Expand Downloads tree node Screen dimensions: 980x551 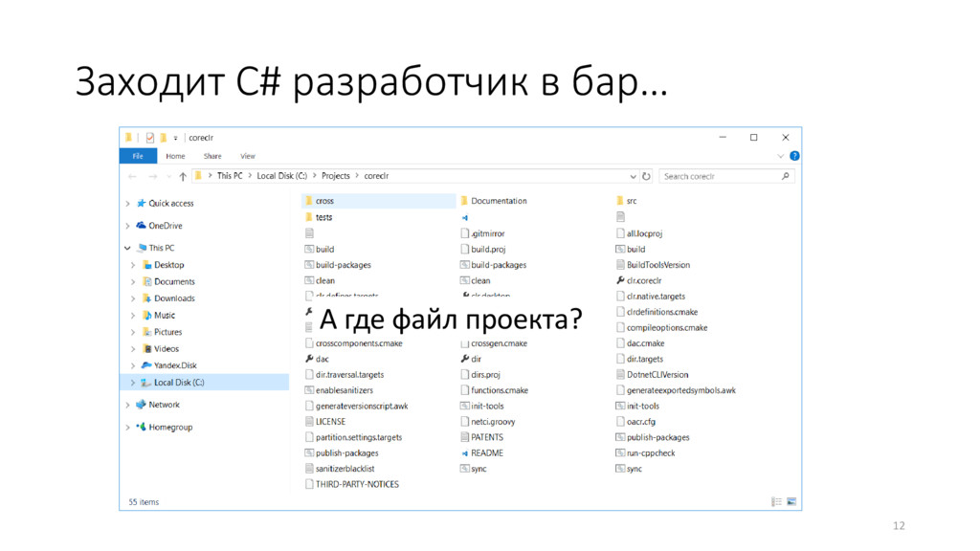[133, 298]
